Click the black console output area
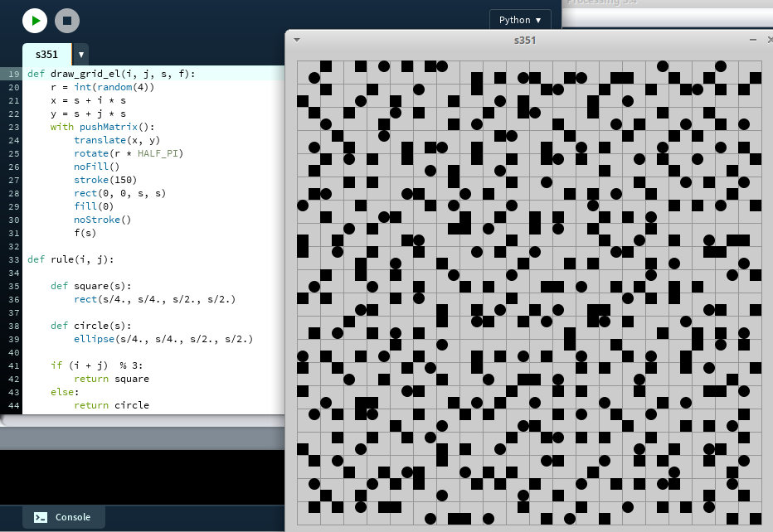 [141, 476]
